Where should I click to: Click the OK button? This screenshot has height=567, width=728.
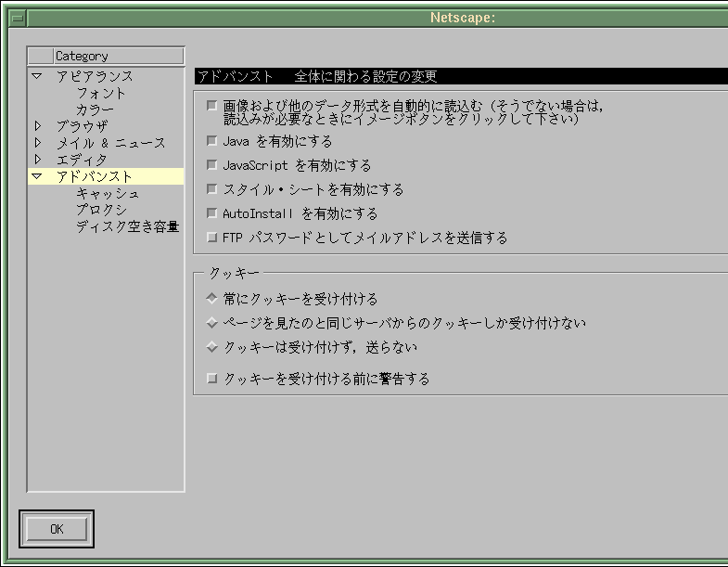coord(57,529)
